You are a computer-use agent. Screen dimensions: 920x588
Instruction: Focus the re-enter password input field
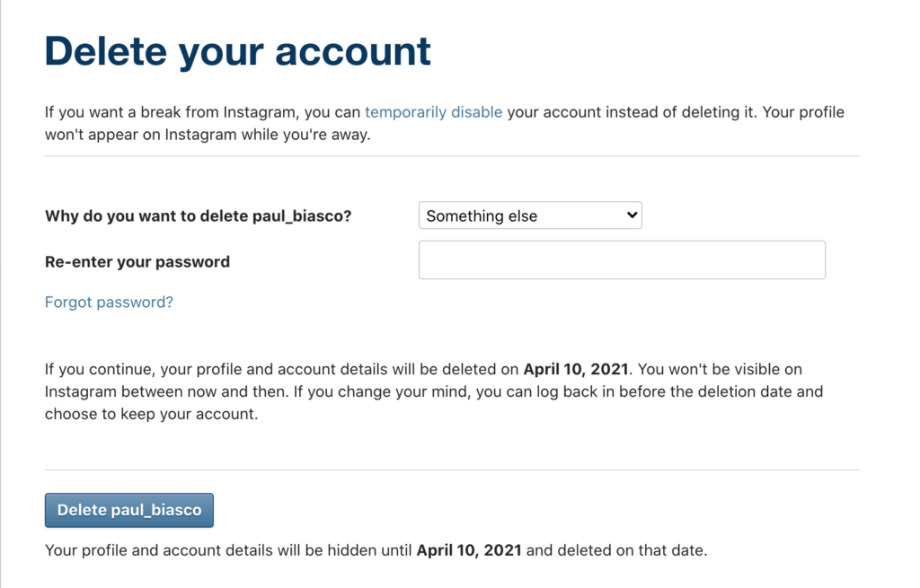[x=622, y=259]
